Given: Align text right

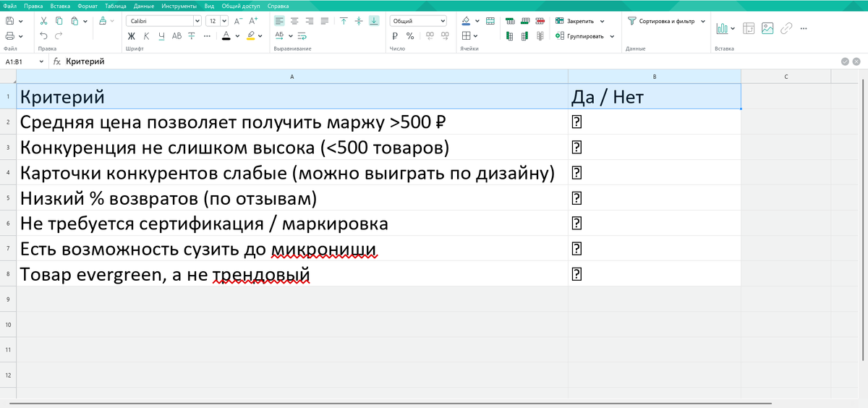Looking at the screenshot, I should click(x=310, y=21).
